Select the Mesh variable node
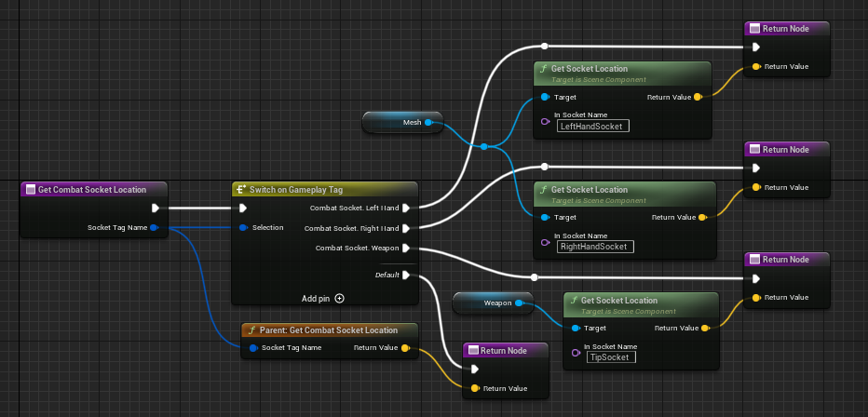The height and width of the screenshot is (417, 868). (x=402, y=122)
